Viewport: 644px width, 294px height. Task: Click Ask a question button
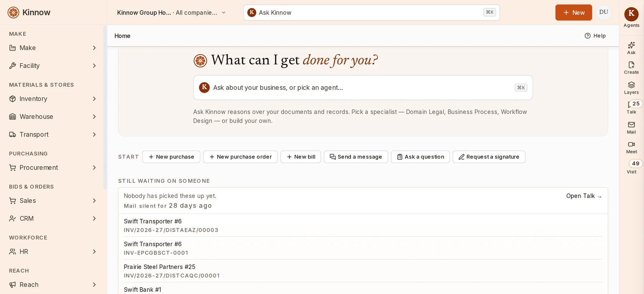pos(420,157)
